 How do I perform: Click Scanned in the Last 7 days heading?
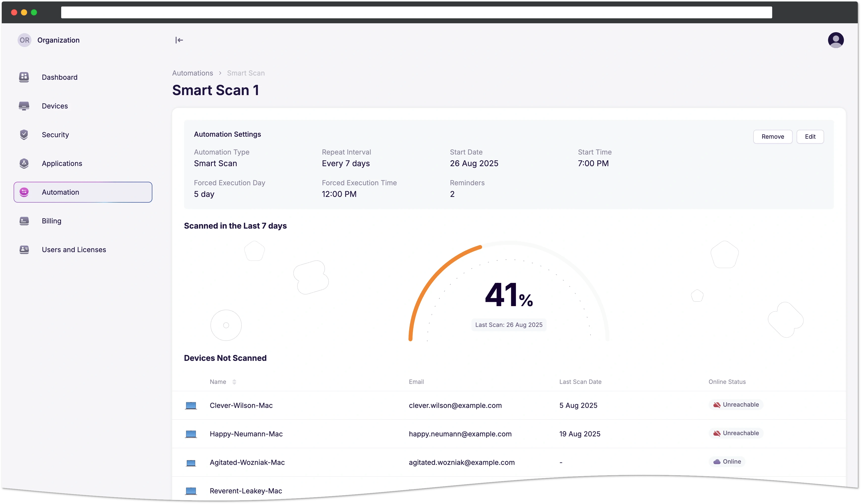click(x=235, y=226)
